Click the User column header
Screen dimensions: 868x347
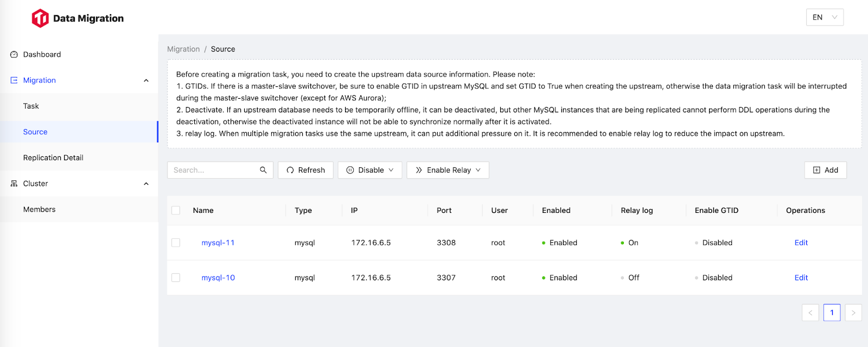click(500, 210)
